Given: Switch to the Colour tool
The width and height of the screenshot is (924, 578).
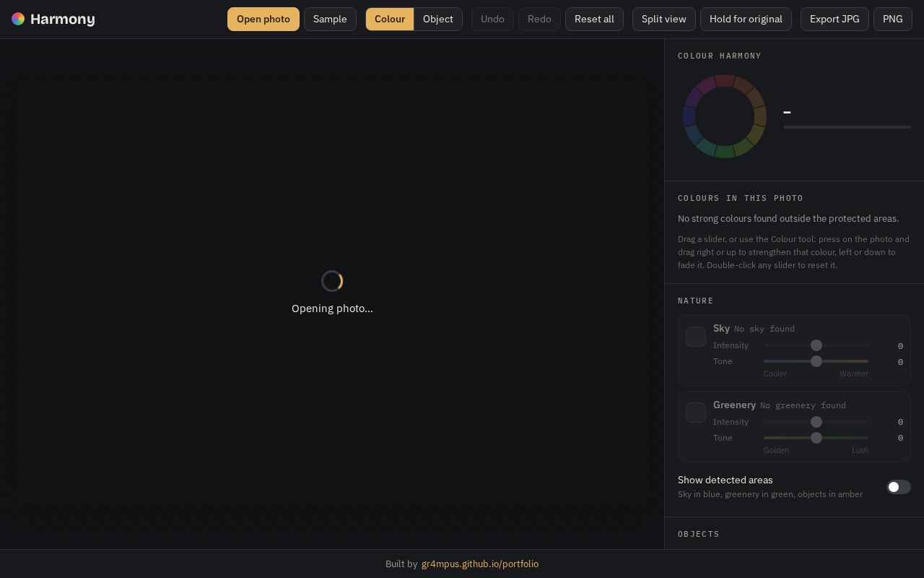Looking at the screenshot, I should pyautogui.click(x=390, y=19).
